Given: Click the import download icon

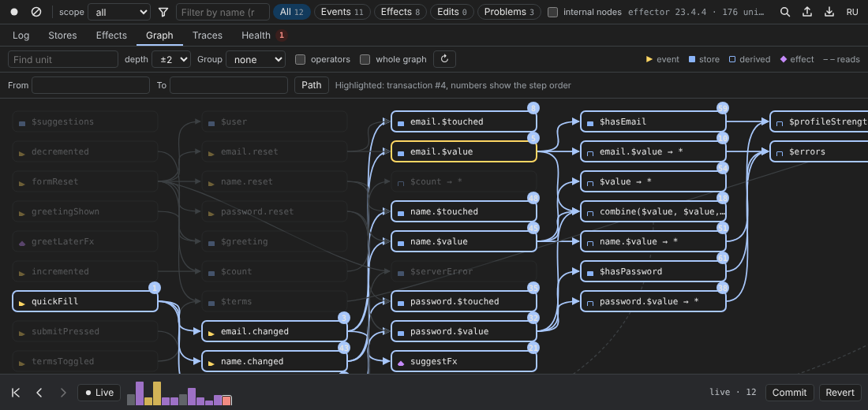Looking at the screenshot, I should click(829, 12).
